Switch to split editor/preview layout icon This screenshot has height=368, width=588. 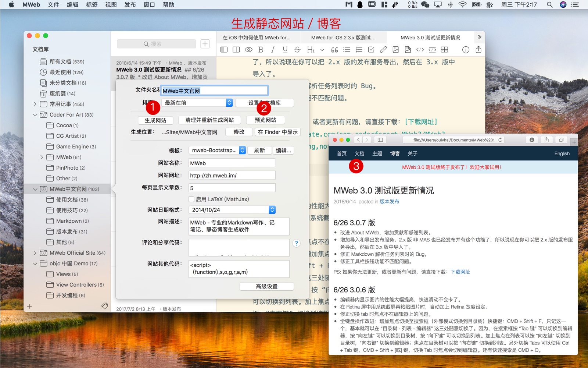(x=236, y=50)
